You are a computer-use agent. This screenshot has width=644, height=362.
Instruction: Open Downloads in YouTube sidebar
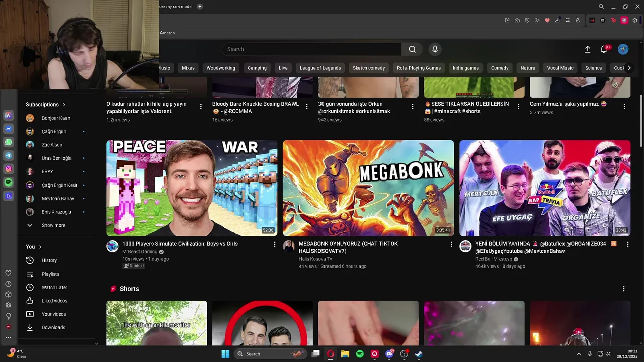click(53, 327)
